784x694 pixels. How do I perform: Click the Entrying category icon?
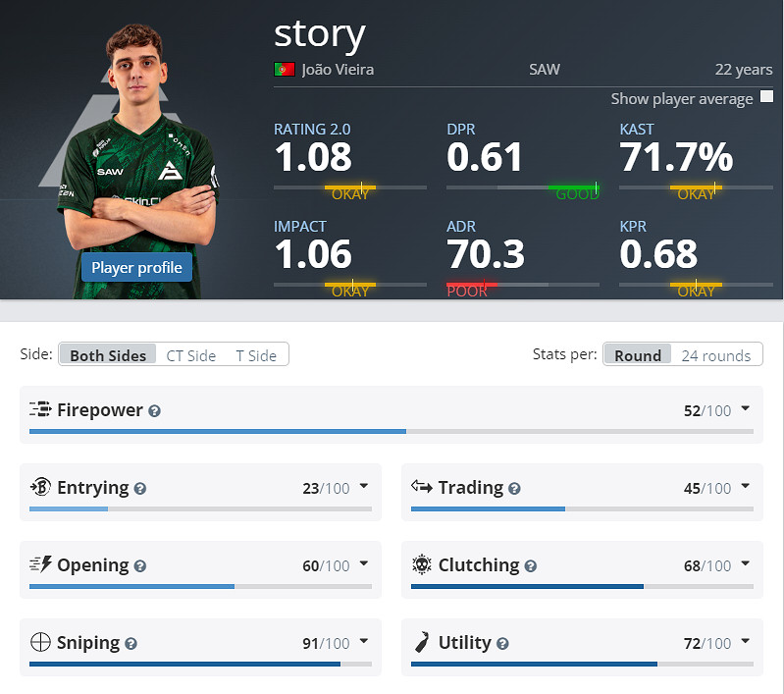40,488
